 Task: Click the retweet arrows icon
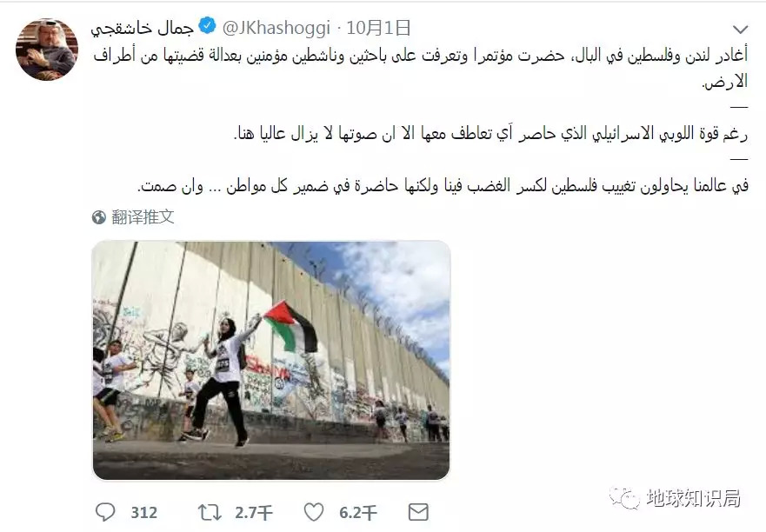click(x=210, y=513)
